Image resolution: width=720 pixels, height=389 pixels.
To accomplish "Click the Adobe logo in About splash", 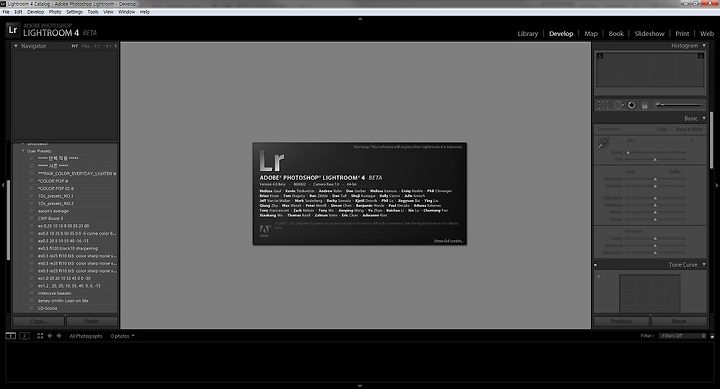I will [x=264, y=231].
